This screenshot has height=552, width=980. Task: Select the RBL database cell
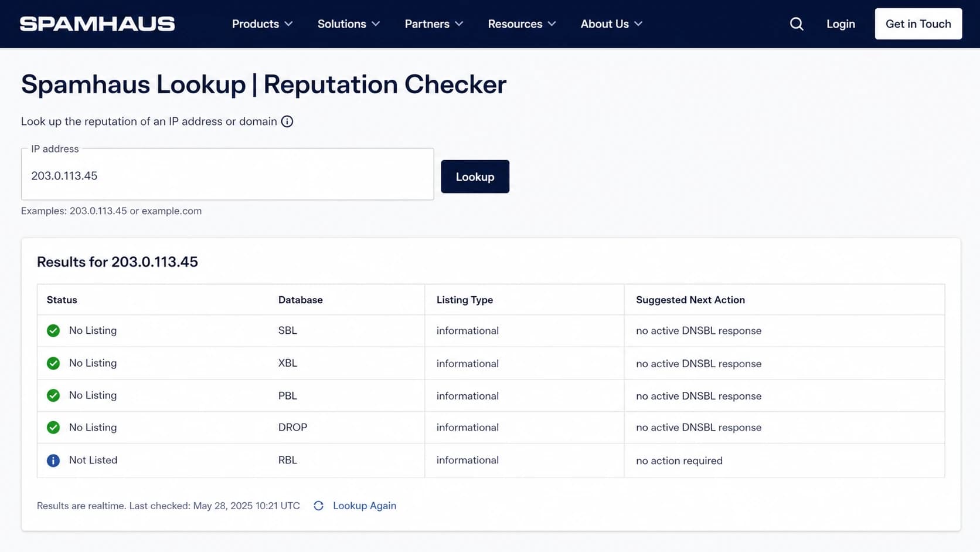(x=288, y=460)
